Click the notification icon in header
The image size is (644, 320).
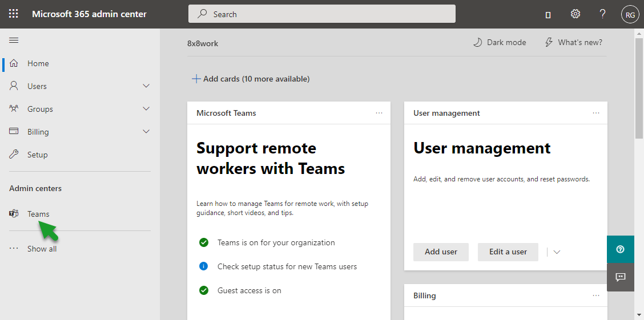(x=548, y=15)
